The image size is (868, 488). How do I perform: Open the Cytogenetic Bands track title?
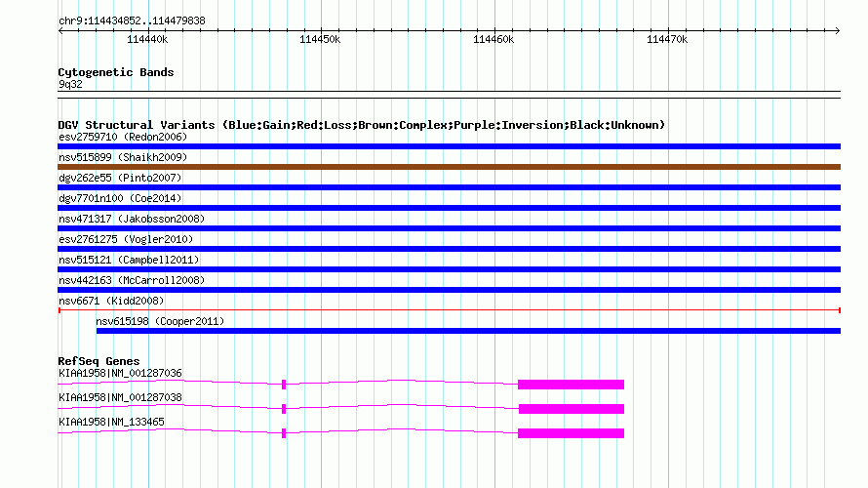pyautogui.click(x=116, y=72)
